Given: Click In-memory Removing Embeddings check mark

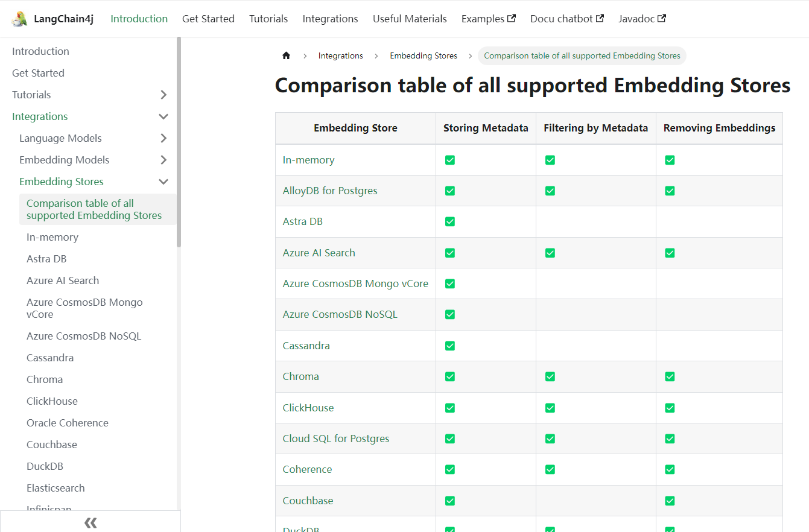Looking at the screenshot, I should [x=670, y=160].
